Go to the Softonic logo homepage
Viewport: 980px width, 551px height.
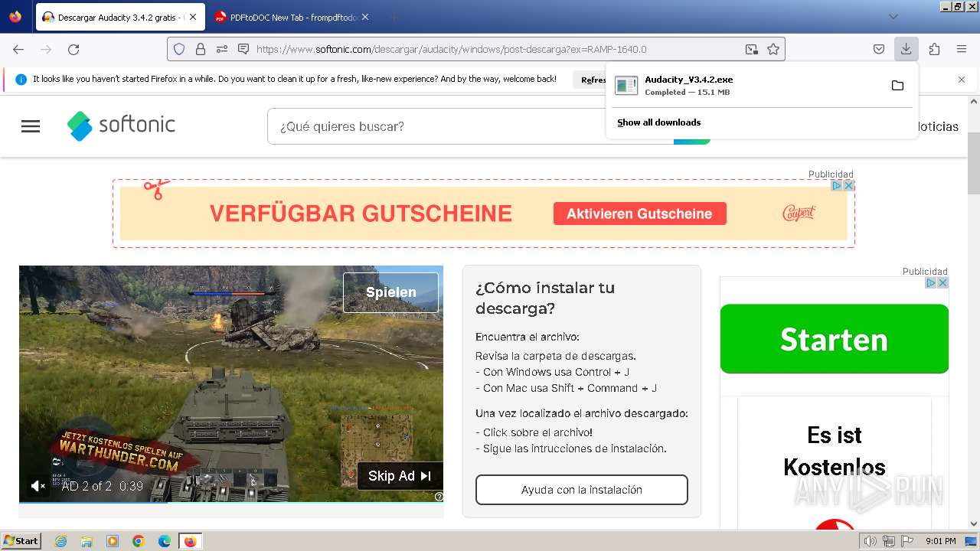(121, 126)
